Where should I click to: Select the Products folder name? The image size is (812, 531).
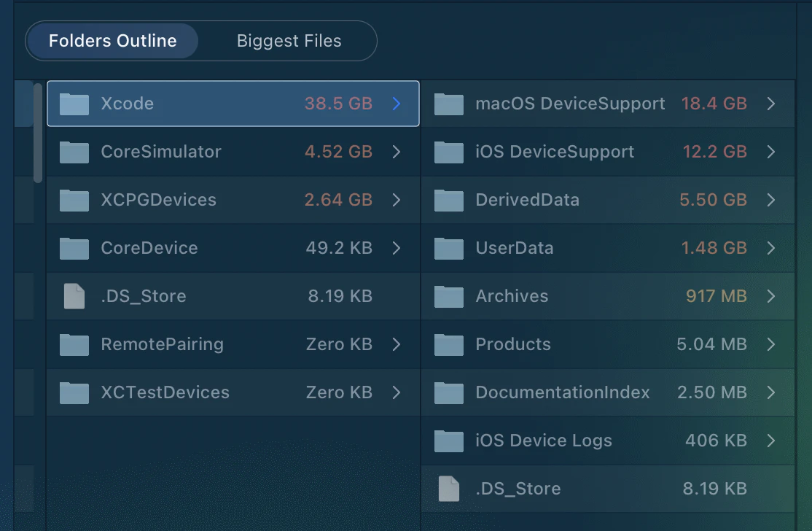pos(513,344)
